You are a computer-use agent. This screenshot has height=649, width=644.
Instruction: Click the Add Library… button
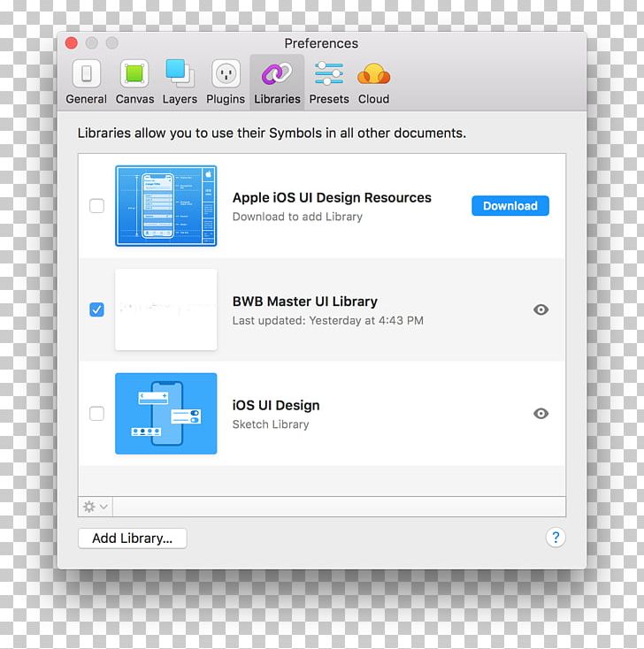tap(133, 538)
